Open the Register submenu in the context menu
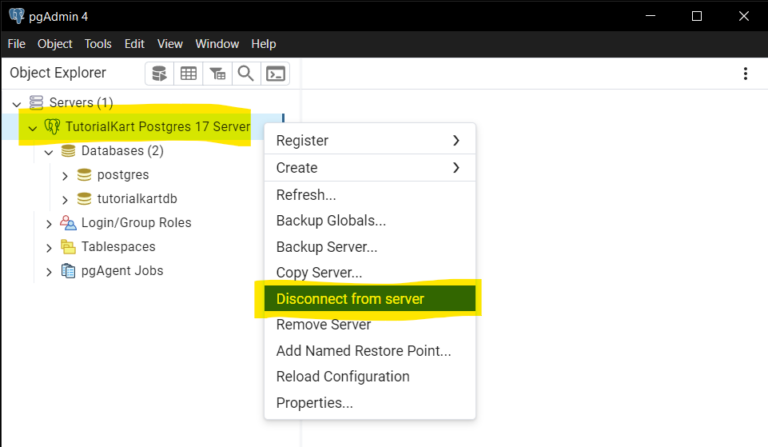 click(368, 141)
